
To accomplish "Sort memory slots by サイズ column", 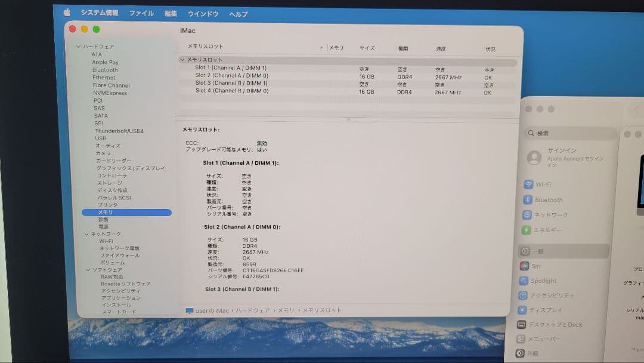I will pos(367,48).
